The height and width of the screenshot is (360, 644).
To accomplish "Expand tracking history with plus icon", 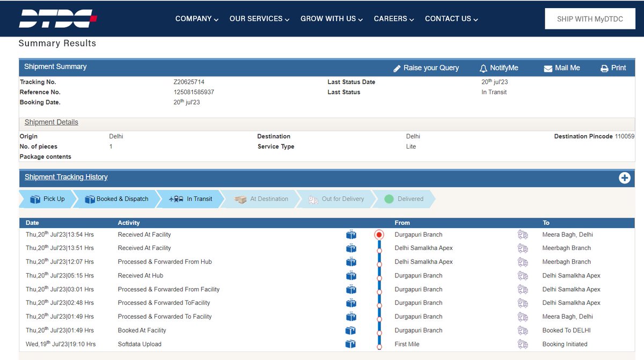I will click(x=624, y=178).
